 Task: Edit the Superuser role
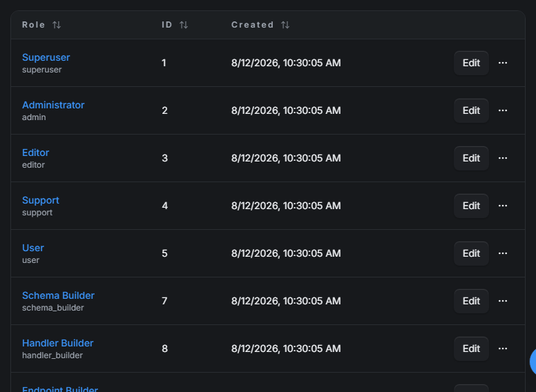coord(471,63)
